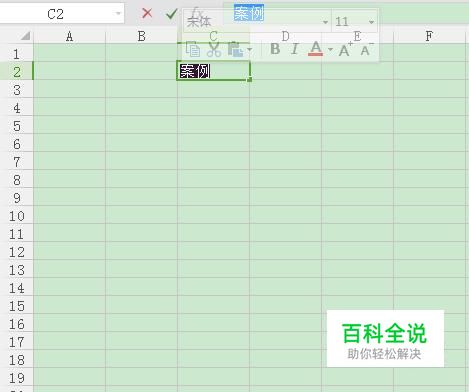
Task: Cancel the cell entry with red X
Action: click(x=147, y=13)
